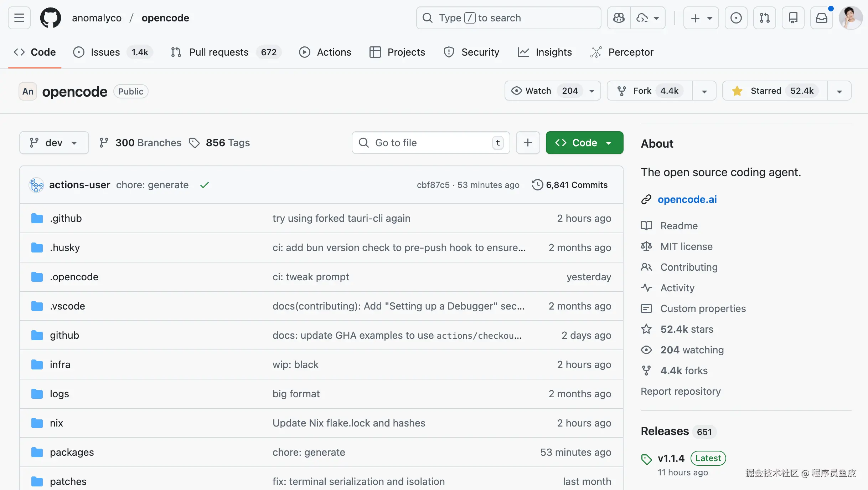Open the Copilot chat icon
868x490 pixels.
(619, 18)
